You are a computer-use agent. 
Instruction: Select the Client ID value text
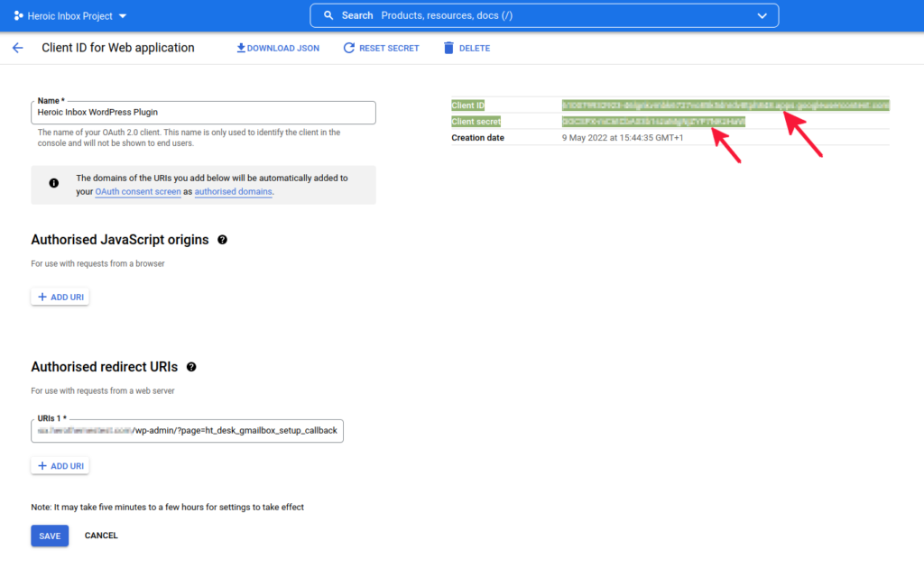(725, 105)
